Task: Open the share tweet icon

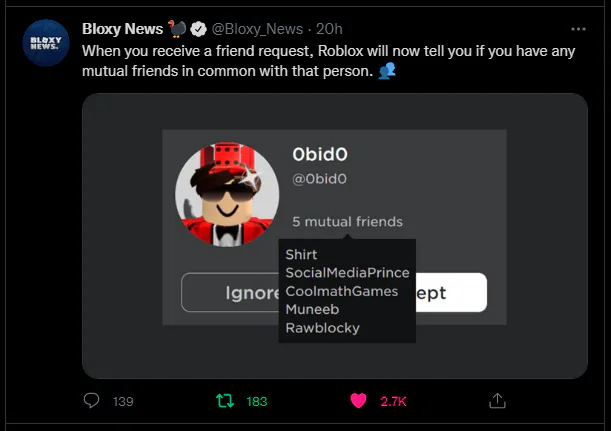Action: point(496,401)
